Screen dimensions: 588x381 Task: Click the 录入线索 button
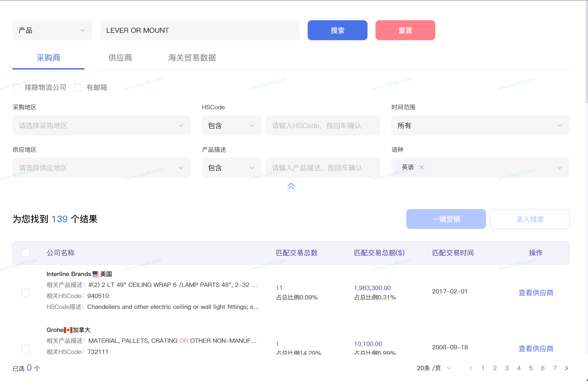530,219
